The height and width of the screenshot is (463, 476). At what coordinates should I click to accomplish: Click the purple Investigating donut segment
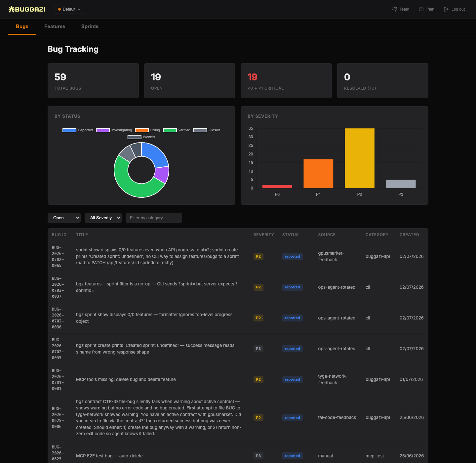tap(162, 175)
